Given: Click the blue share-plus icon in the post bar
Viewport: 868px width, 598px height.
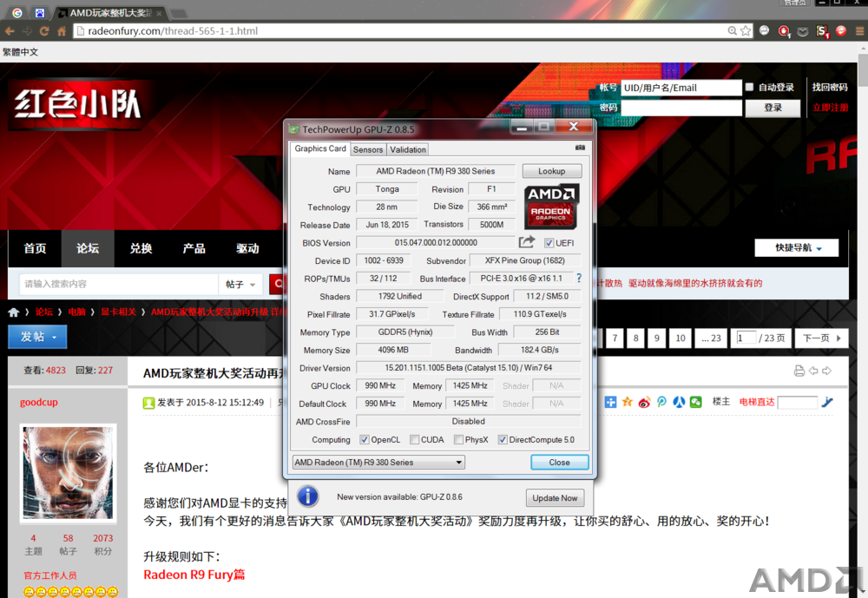Looking at the screenshot, I should 610,402.
